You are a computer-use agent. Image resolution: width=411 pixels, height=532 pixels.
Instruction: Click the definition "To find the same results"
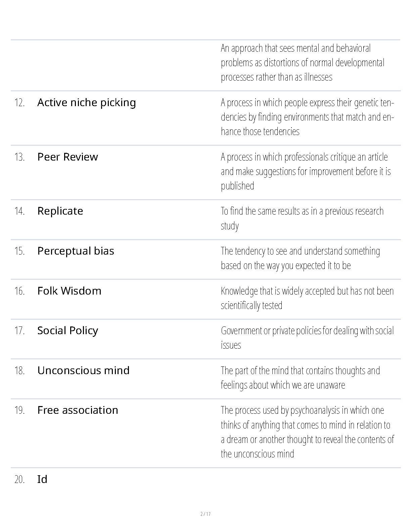(x=302, y=218)
